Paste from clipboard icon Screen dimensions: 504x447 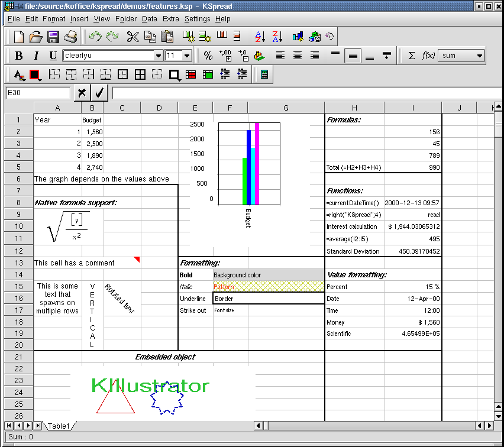coord(167,37)
